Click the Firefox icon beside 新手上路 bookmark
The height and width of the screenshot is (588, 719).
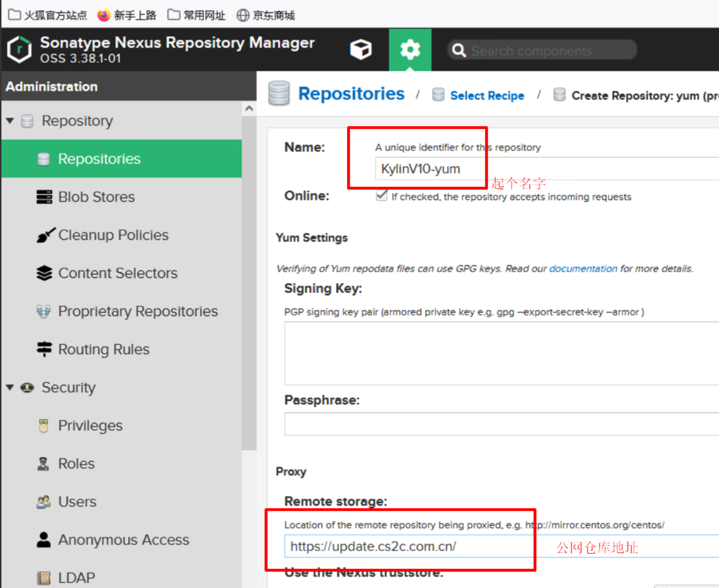tap(104, 15)
